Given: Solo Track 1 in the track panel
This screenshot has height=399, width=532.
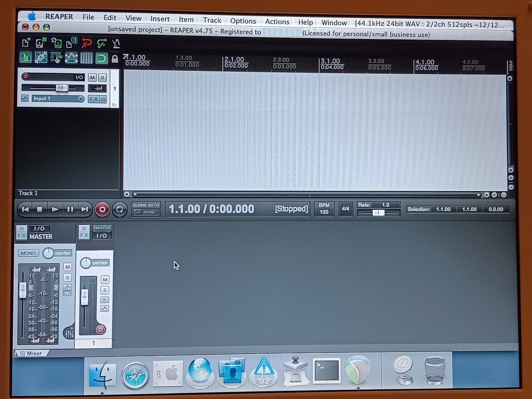Looking at the screenshot, I should pos(102,78).
